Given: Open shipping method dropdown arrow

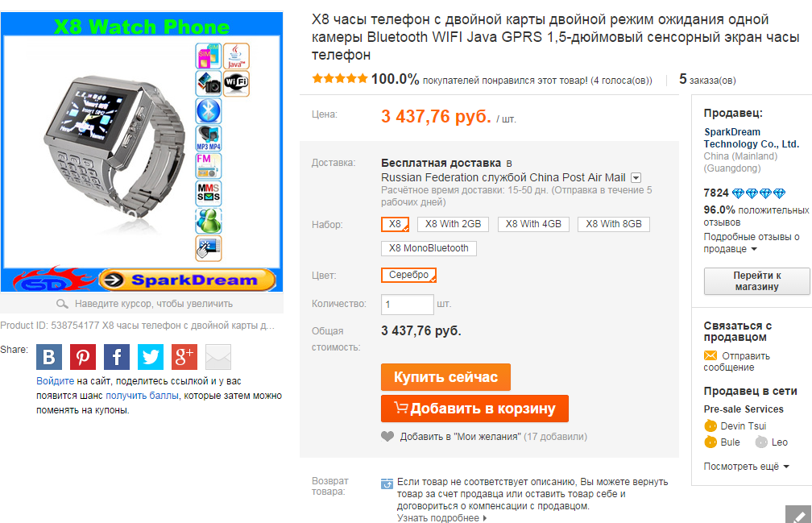Looking at the screenshot, I should [x=636, y=178].
